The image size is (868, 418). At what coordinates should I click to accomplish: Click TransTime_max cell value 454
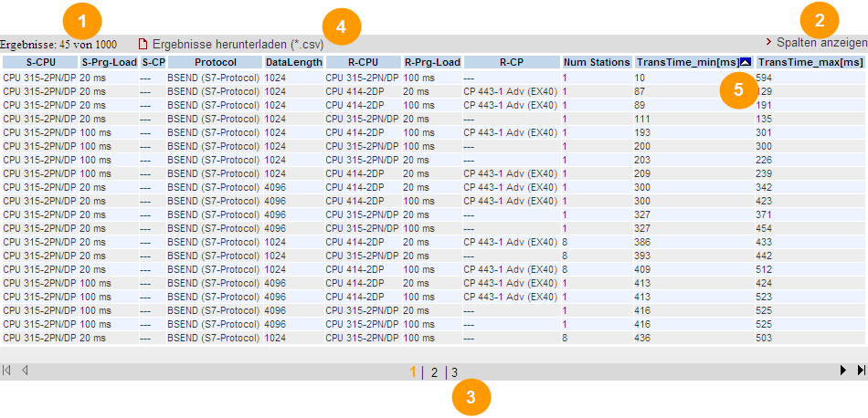pos(764,228)
